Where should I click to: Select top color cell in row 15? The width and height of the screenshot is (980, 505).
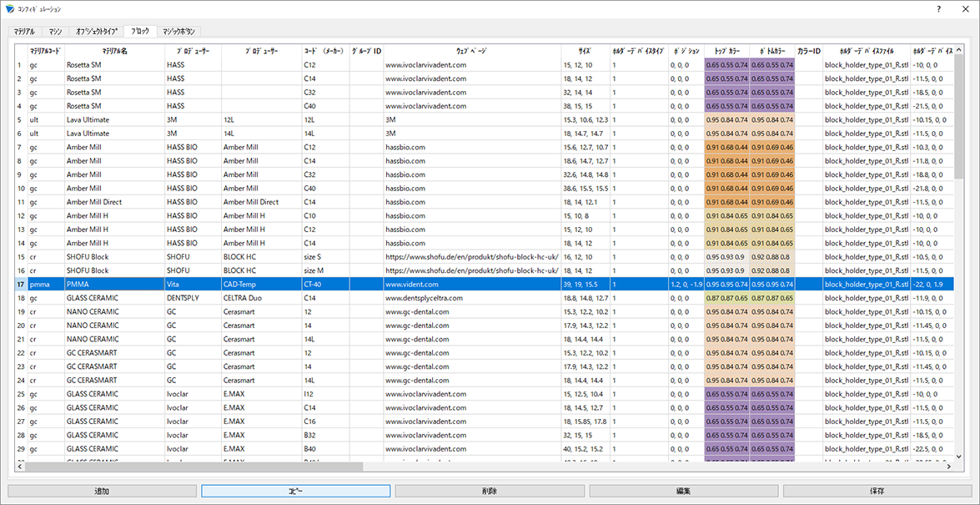tap(727, 257)
